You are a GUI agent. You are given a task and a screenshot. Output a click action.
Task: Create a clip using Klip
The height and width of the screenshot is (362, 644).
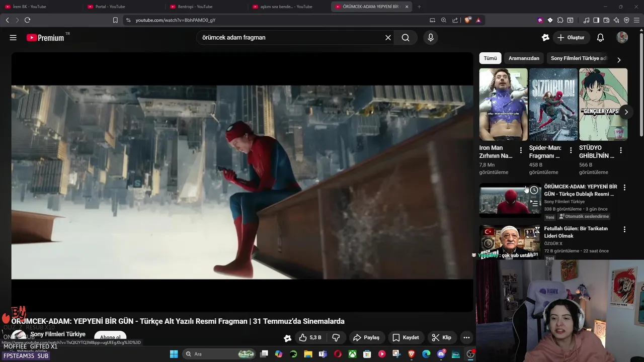(x=442, y=337)
